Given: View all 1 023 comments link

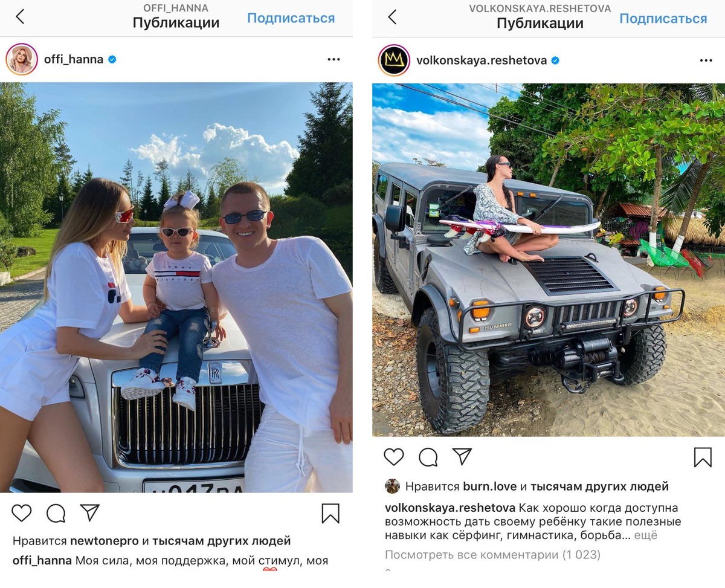Looking at the screenshot, I should point(492,554).
